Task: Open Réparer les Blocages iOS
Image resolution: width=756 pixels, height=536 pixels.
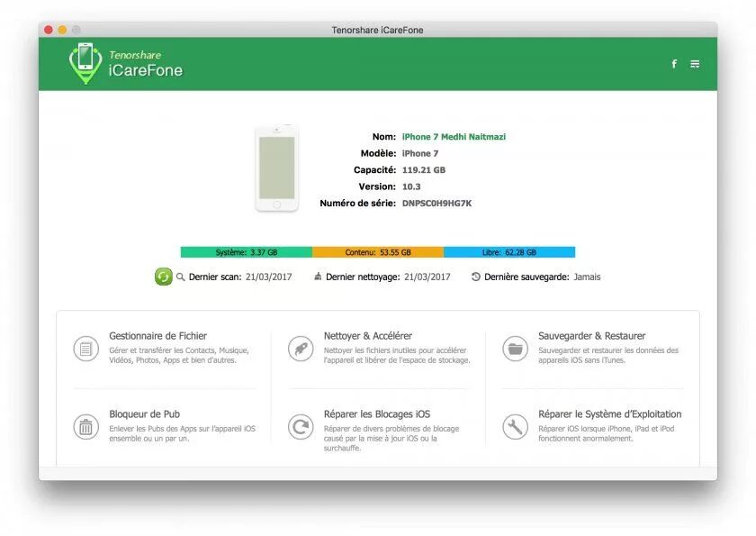Action: (x=377, y=414)
